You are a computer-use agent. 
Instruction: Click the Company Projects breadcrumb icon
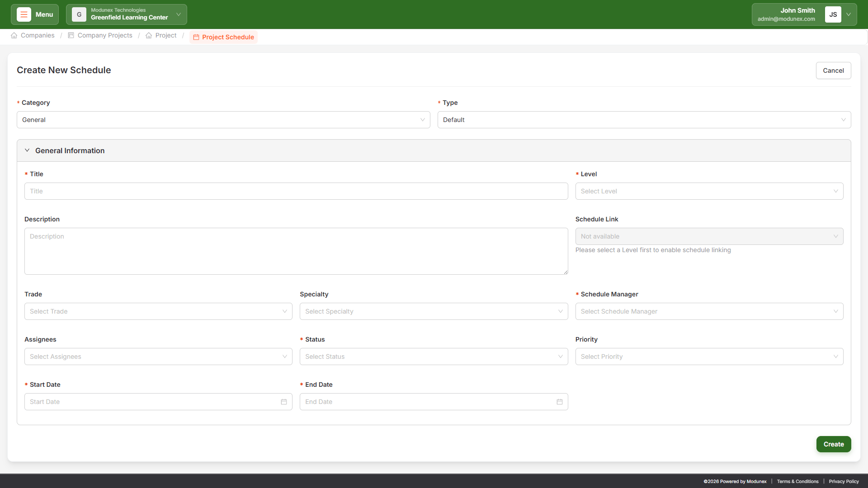pos(71,35)
